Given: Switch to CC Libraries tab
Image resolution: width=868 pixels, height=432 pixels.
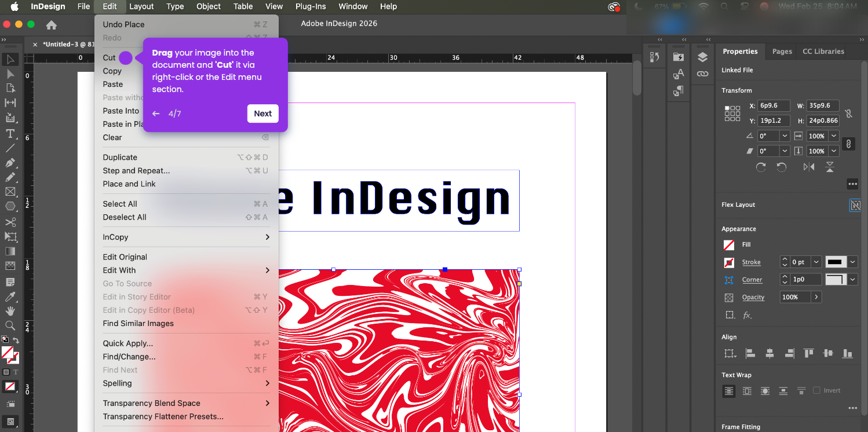Looking at the screenshot, I should 823,51.
